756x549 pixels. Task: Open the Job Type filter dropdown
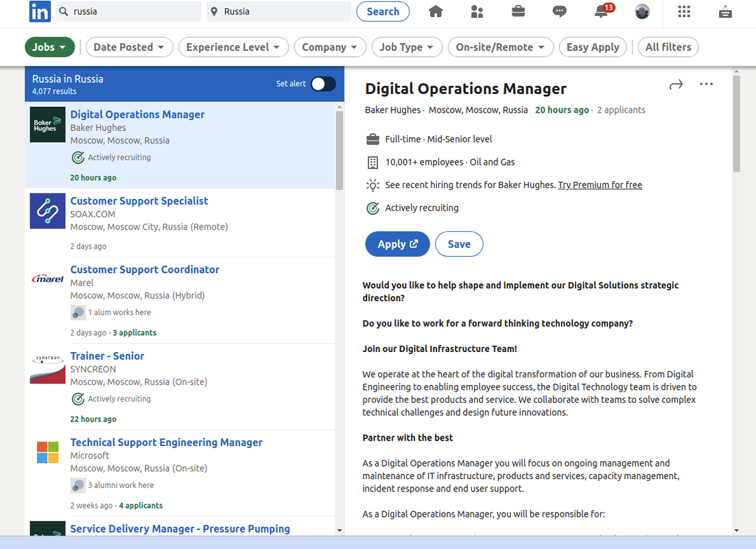tap(406, 47)
